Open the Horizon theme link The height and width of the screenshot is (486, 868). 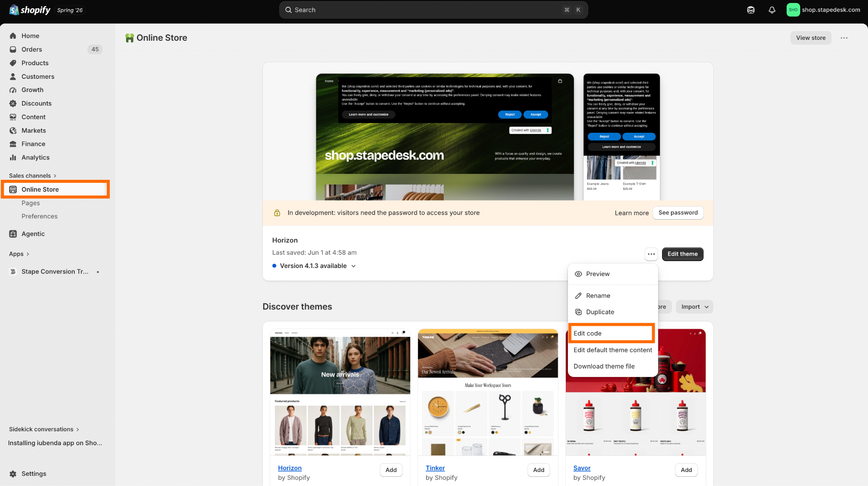coord(290,468)
